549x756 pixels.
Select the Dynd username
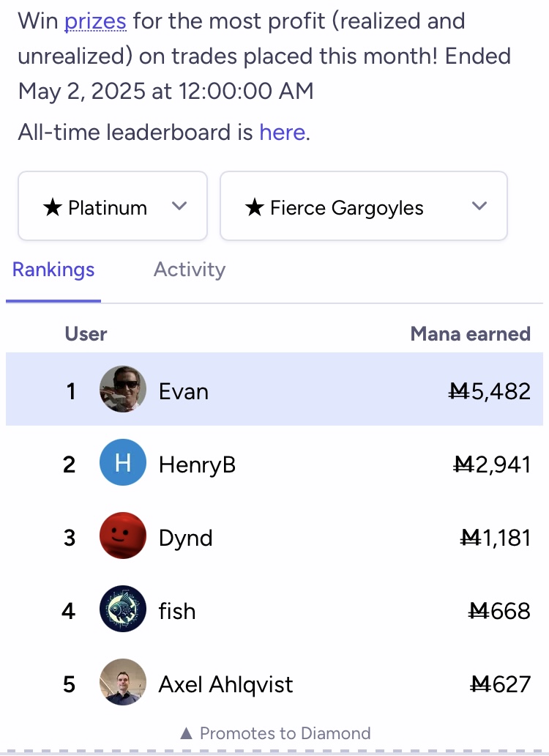point(185,538)
